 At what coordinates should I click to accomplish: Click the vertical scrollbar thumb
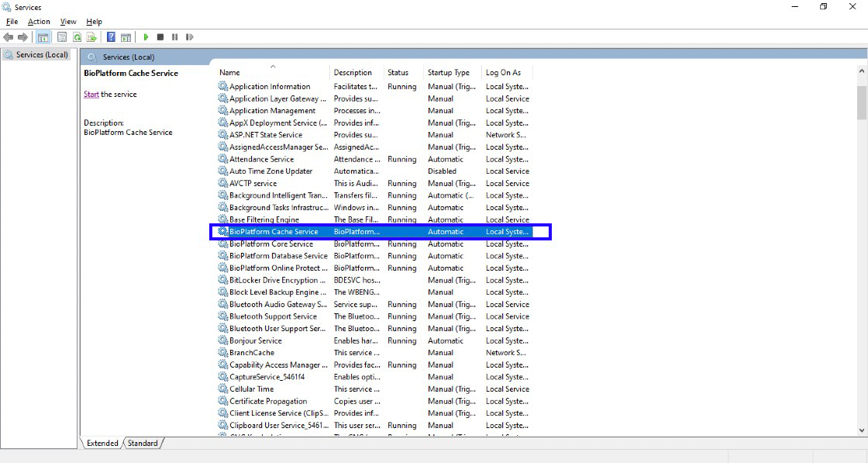pos(861,102)
